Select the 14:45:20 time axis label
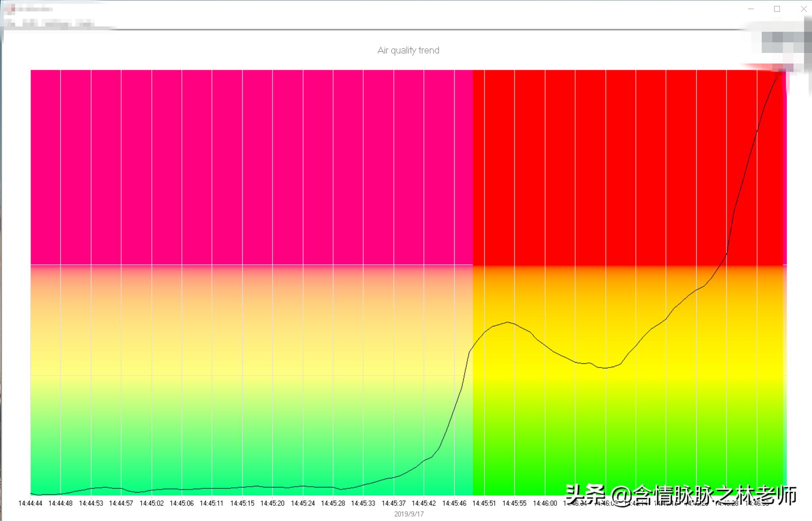Viewport: 812px width, 521px height. [272, 503]
